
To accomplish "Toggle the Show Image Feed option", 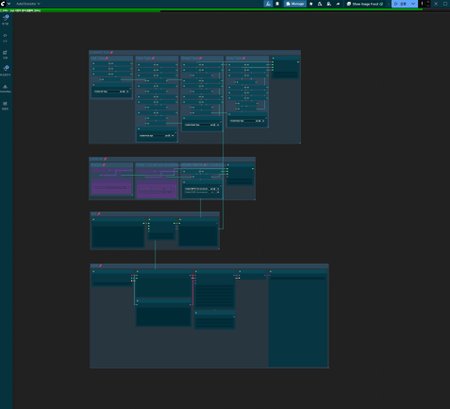I will 365,4.
